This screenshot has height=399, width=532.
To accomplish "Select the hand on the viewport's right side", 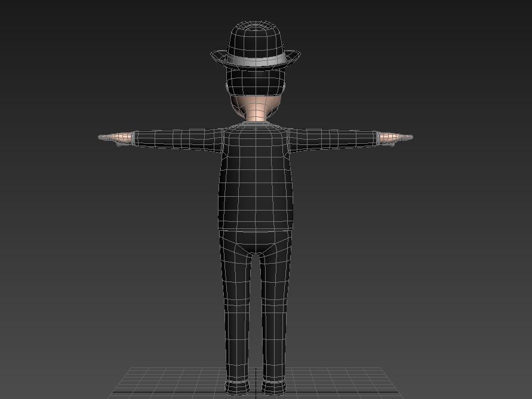I will point(395,138).
